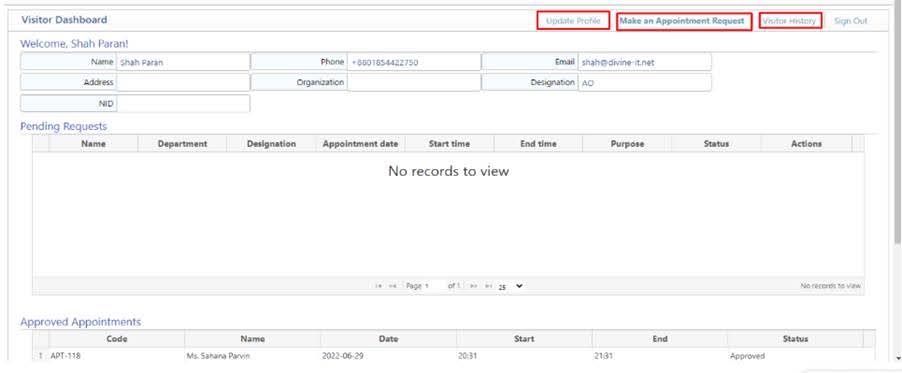The height and width of the screenshot is (373, 902).
Task: Select the APT-118 code cell
Action: [117, 356]
